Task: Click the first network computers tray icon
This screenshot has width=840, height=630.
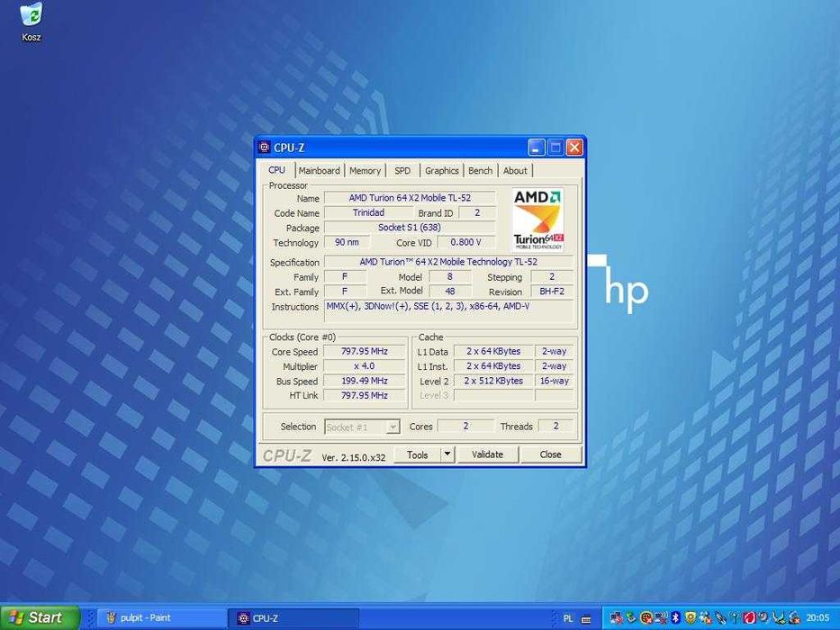Action: tap(616, 617)
